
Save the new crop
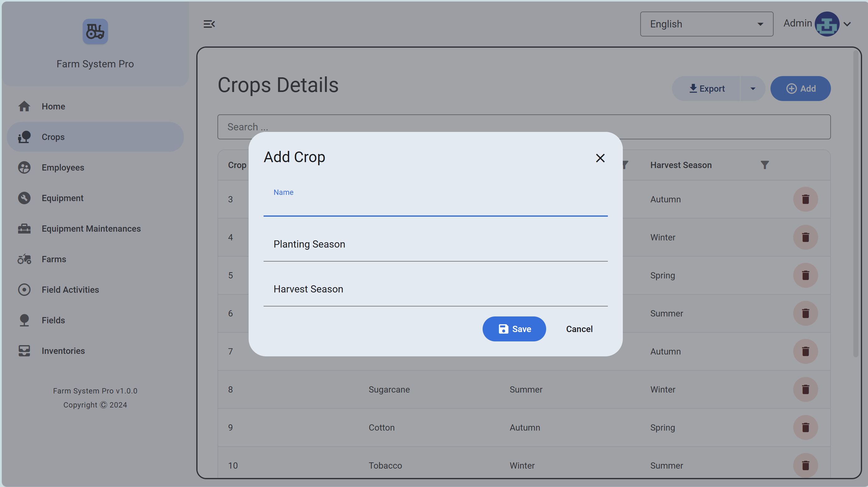coord(514,329)
